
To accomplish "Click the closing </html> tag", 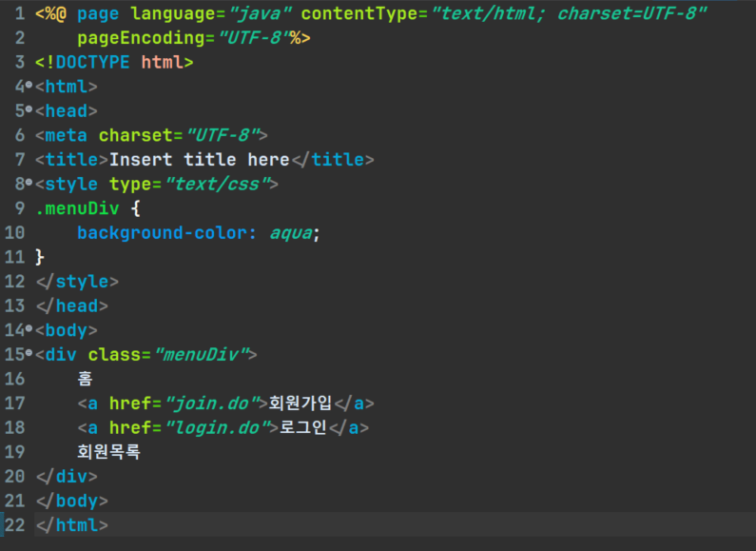I will tap(72, 525).
